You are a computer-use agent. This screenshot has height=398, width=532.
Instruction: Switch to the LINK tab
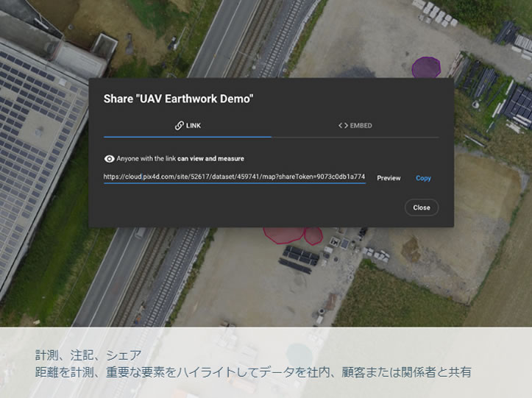pyautogui.click(x=188, y=126)
